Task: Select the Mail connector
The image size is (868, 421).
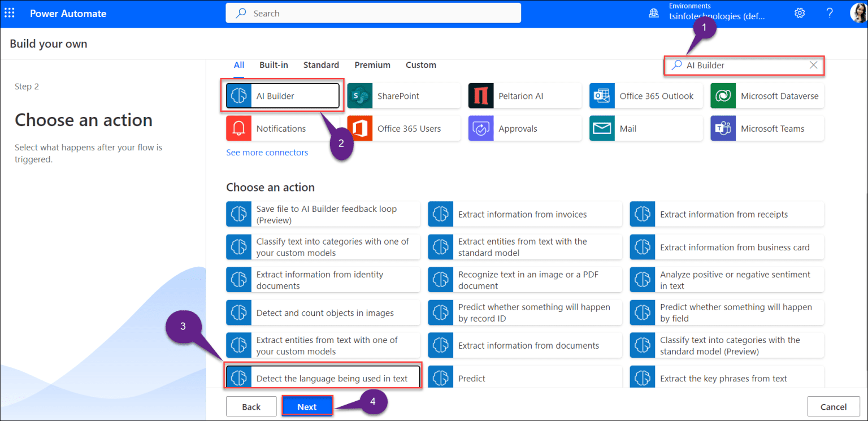Action: click(645, 128)
